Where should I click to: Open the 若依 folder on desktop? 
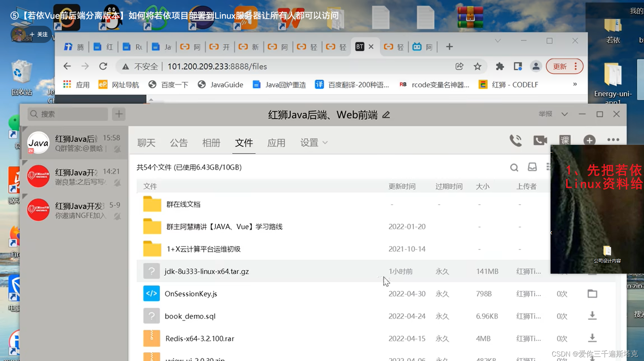coord(613,31)
